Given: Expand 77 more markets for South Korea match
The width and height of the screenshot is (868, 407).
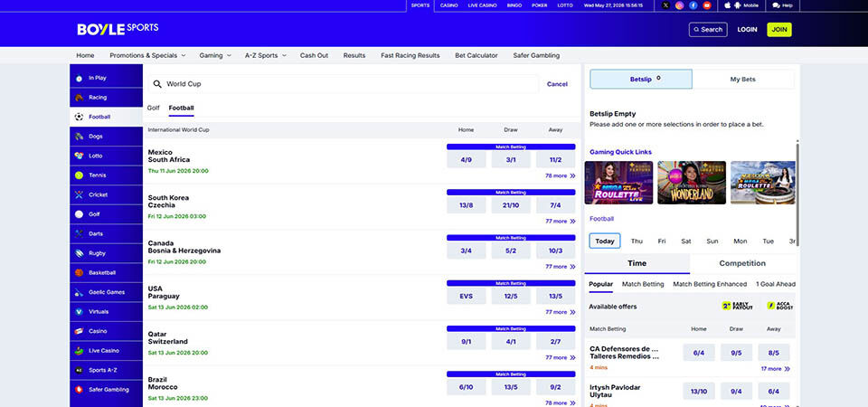Looking at the screenshot, I should [561, 221].
